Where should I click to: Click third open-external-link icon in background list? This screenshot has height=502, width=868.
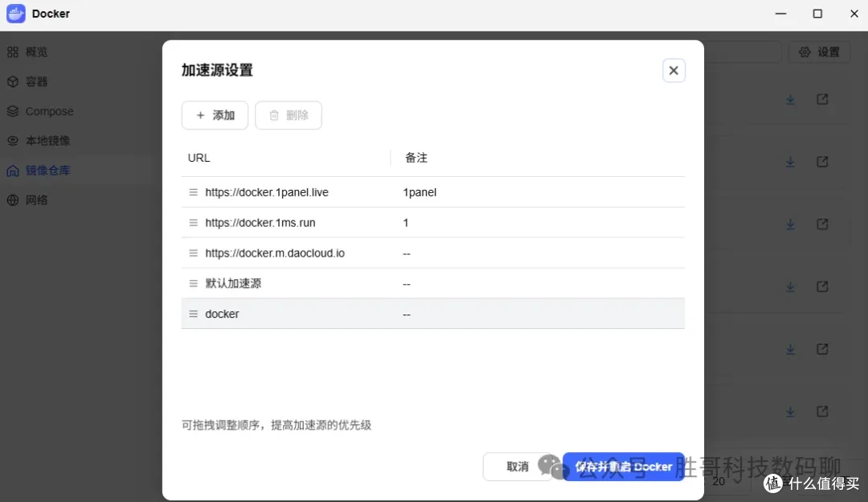pos(823,224)
